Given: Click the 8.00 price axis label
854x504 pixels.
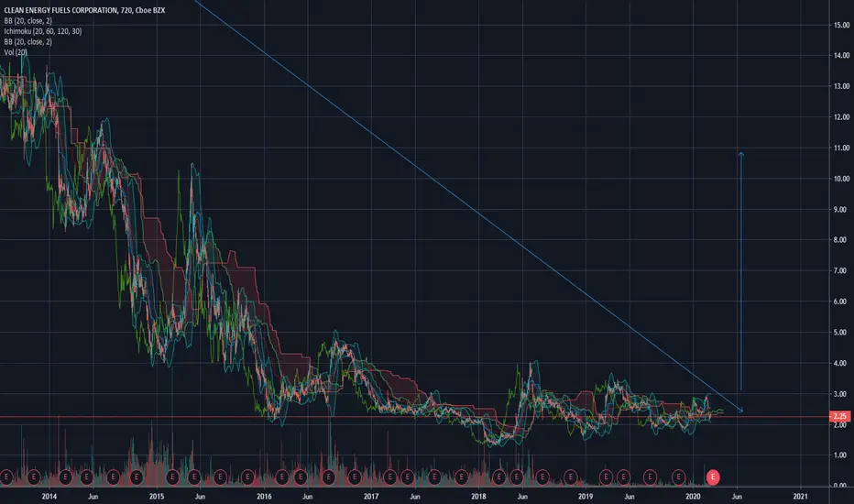Looking at the screenshot, I should 842,240.
